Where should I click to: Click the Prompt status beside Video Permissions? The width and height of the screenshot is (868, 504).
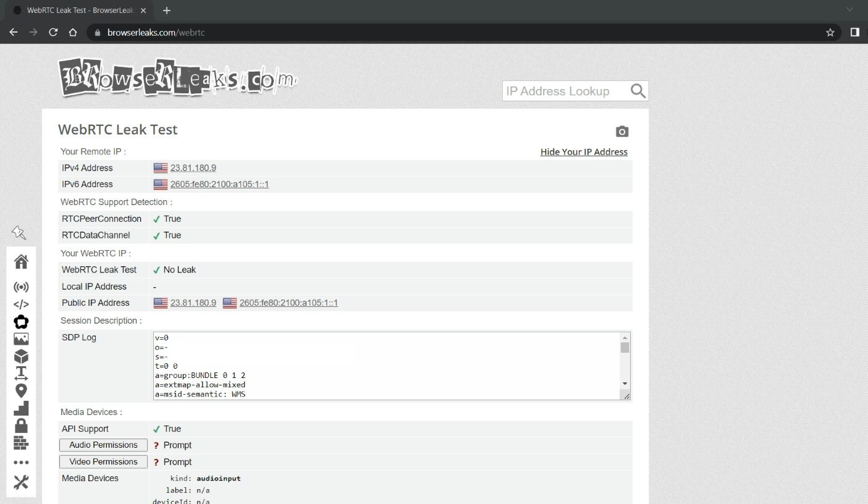[x=177, y=462]
